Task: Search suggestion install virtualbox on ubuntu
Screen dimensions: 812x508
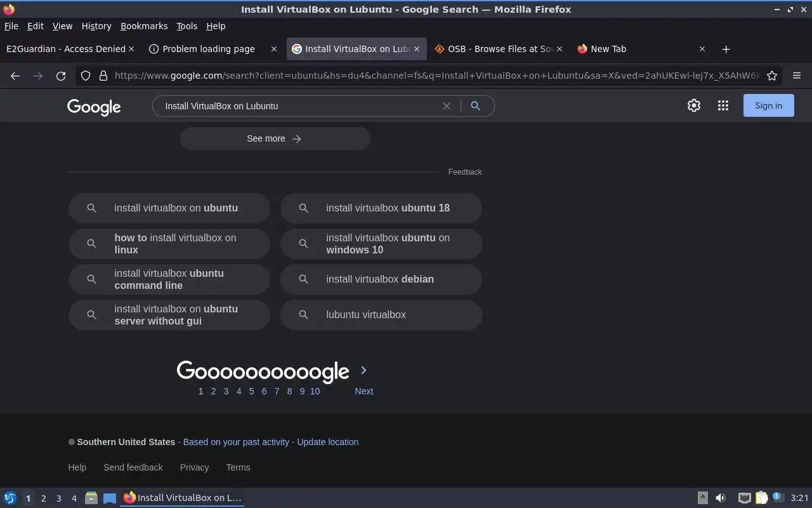Action: click(x=169, y=208)
